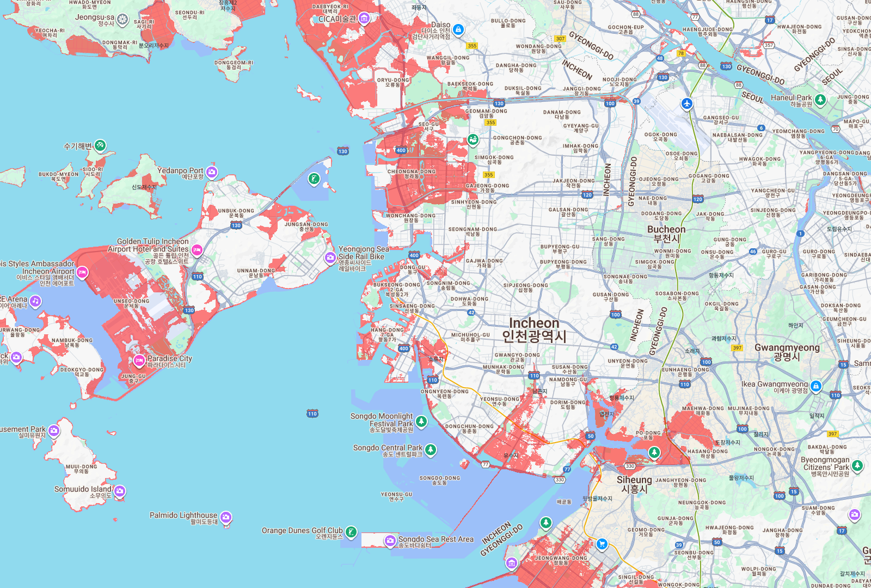
Task: Select the SIPJEONG-DONG neighborhood label
Action: pyautogui.click(x=526, y=287)
